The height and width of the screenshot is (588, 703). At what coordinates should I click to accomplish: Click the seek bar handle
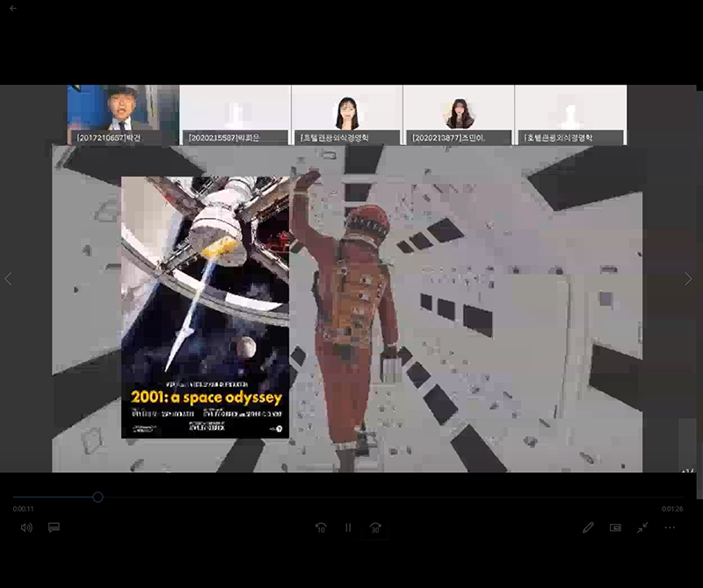coord(98,497)
